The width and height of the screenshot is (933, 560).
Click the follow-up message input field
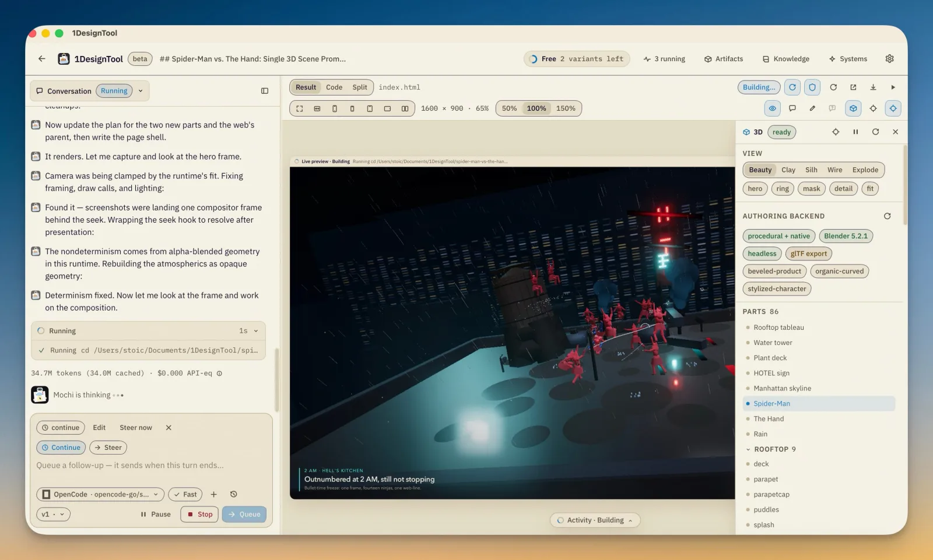point(150,466)
